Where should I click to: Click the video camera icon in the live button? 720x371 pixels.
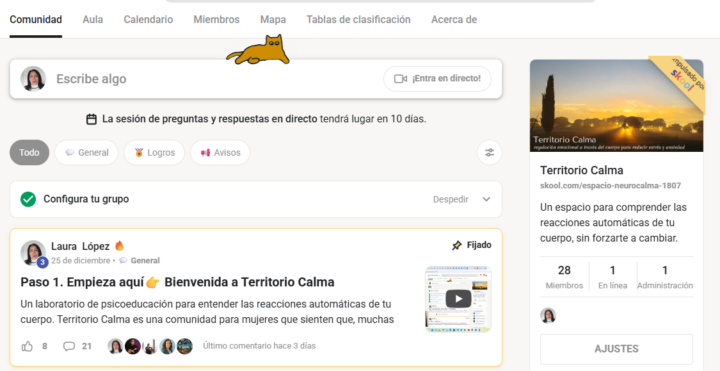400,79
